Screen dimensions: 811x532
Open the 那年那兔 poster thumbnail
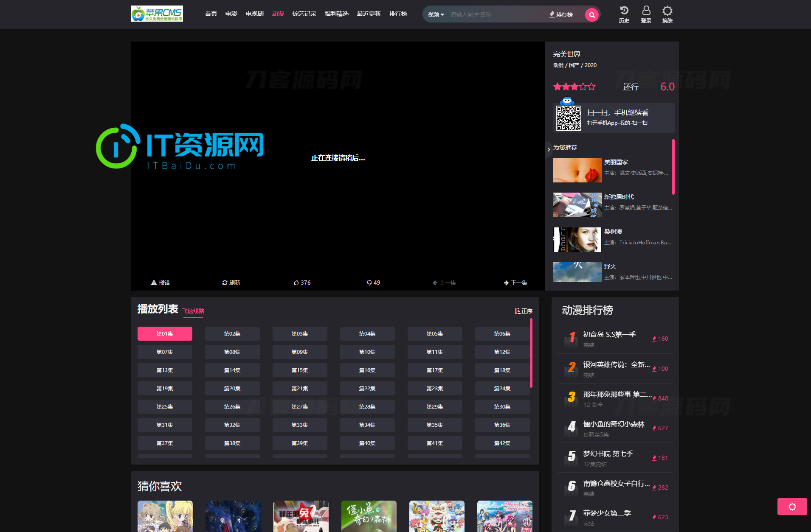click(x=301, y=516)
